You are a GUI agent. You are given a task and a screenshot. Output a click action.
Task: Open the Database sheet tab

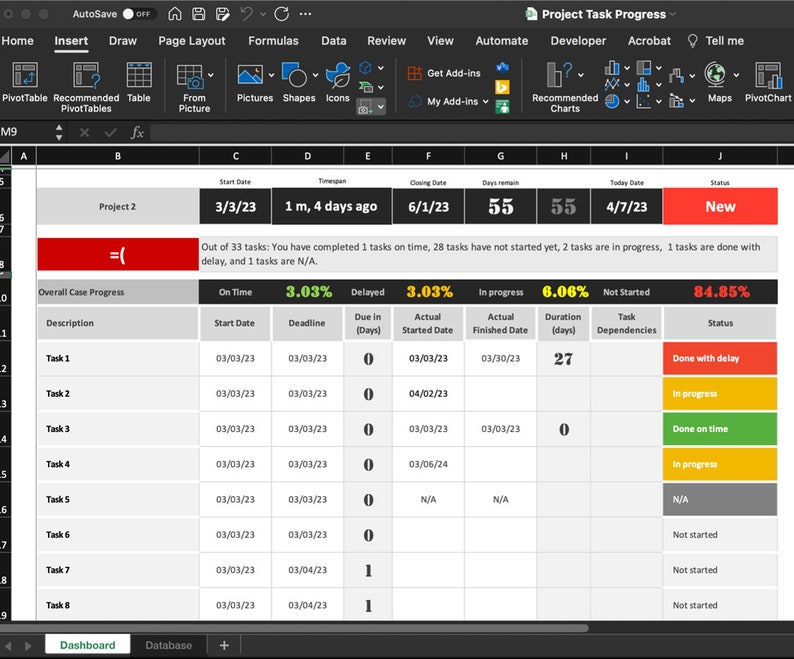pos(169,645)
